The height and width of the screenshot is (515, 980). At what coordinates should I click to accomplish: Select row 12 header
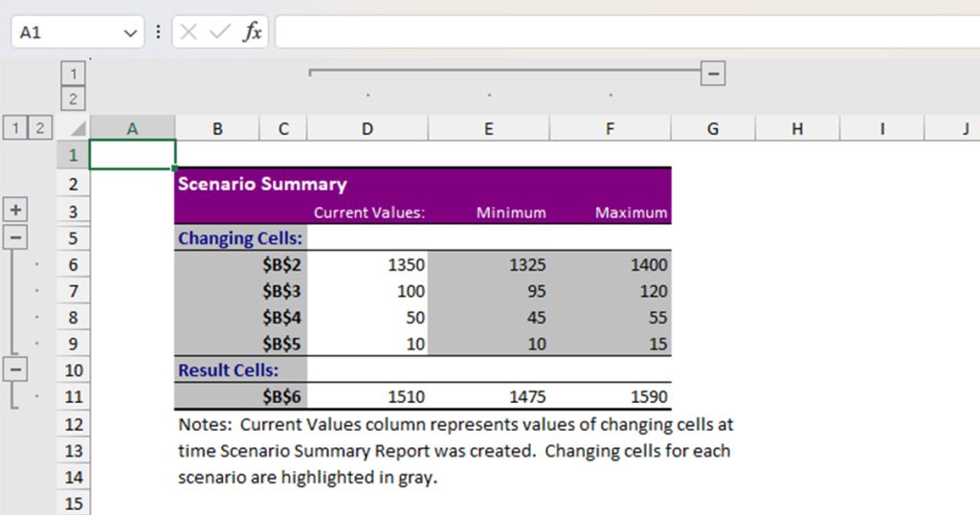tap(73, 424)
